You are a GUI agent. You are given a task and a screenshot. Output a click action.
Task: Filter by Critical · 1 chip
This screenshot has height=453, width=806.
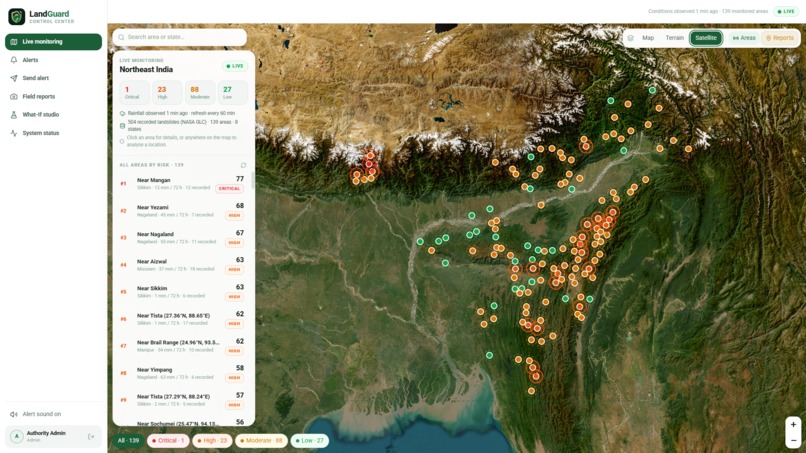pyautogui.click(x=168, y=441)
